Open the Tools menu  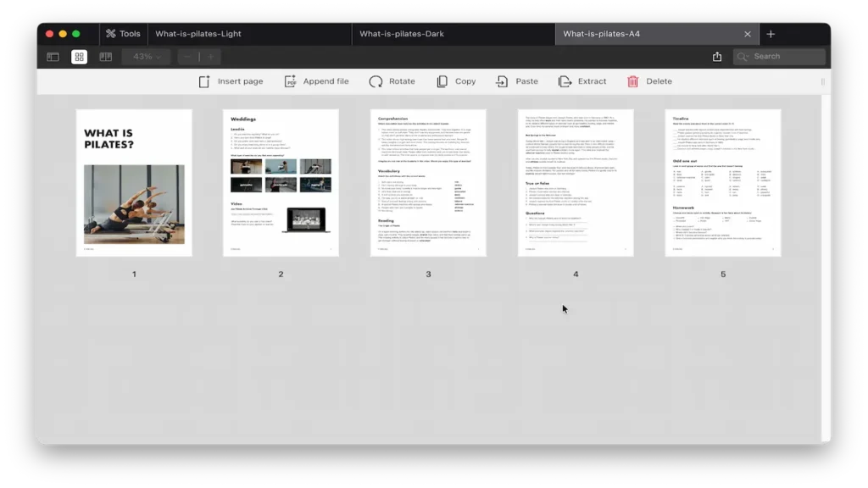pyautogui.click(x=124, y=34)
